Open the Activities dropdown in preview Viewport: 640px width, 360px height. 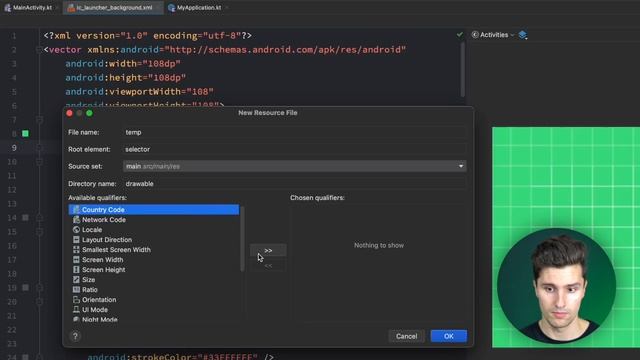pyautogui.click(x=493, y=35)
